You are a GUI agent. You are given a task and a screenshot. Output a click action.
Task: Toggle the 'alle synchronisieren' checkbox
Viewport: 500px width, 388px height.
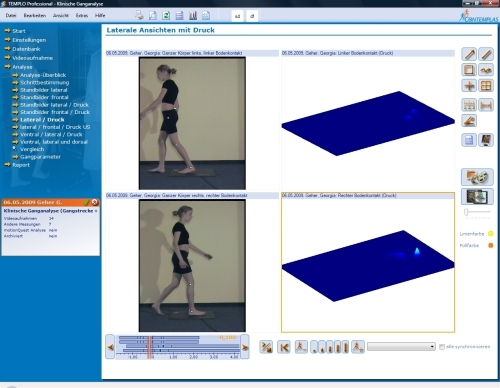pos(442,347)
